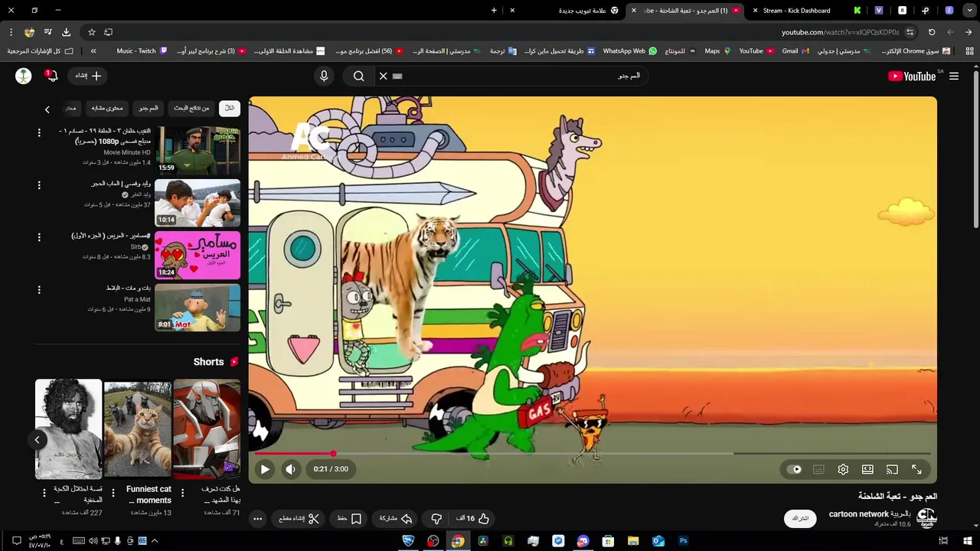Open the Funniest cat moments short

(x=138, y=429)
